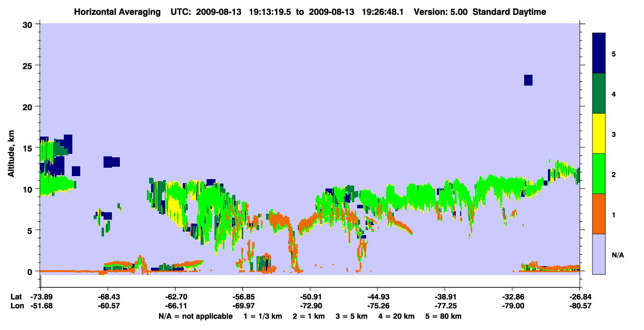
Task: Click the lavender N/A legend swatch
Action: tap(599, 254)
